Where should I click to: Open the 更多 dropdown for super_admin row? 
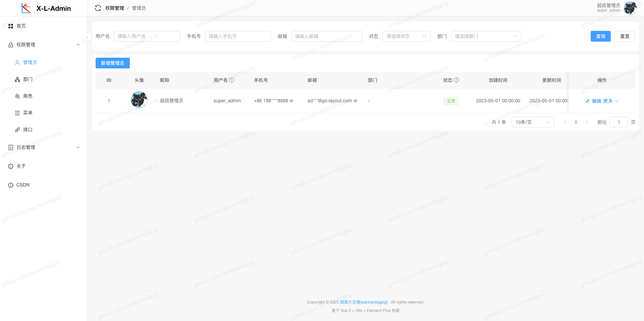(x=611, y=101)
